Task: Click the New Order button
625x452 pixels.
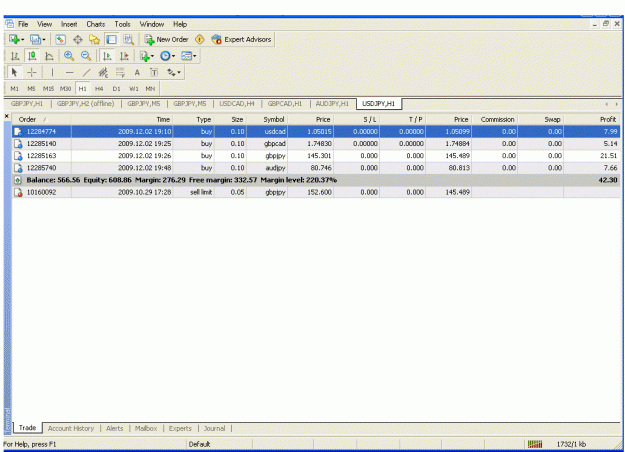Action: coord(167,39)
